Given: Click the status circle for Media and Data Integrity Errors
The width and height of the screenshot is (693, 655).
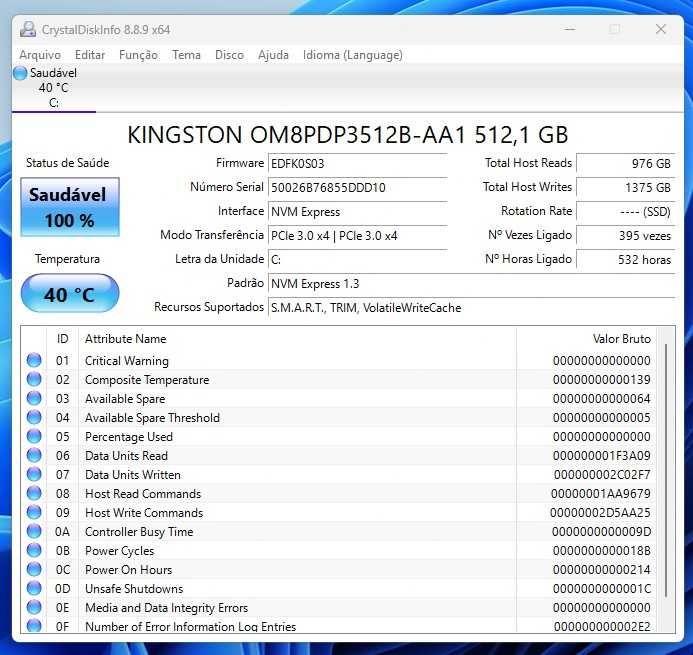Looking at the screenshot, I should click(34, 607).
